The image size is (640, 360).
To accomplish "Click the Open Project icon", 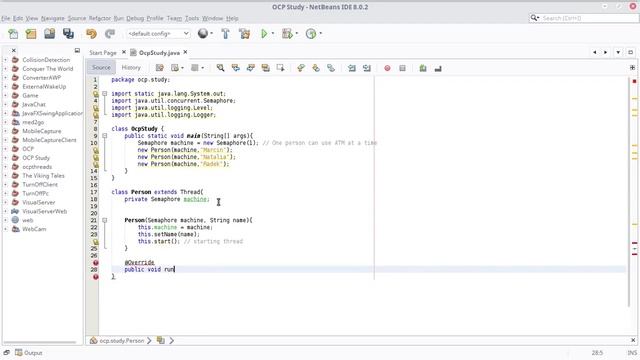I will click(x=49, y=34).
